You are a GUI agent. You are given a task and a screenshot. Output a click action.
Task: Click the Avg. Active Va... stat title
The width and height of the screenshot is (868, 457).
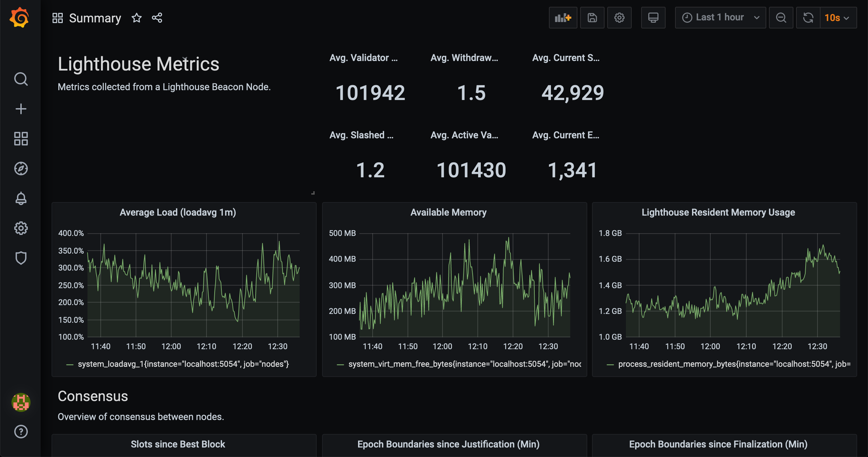click(464, 135)
